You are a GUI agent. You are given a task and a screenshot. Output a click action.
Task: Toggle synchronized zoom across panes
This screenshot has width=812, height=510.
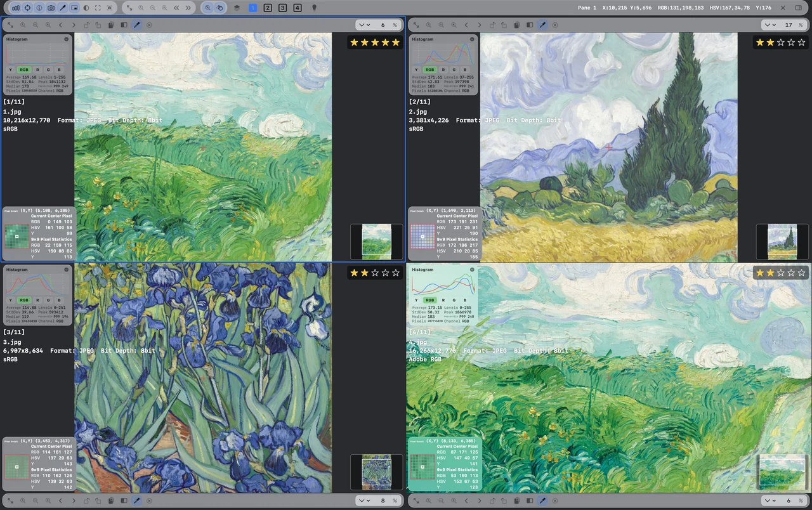[x=208, y=8]
